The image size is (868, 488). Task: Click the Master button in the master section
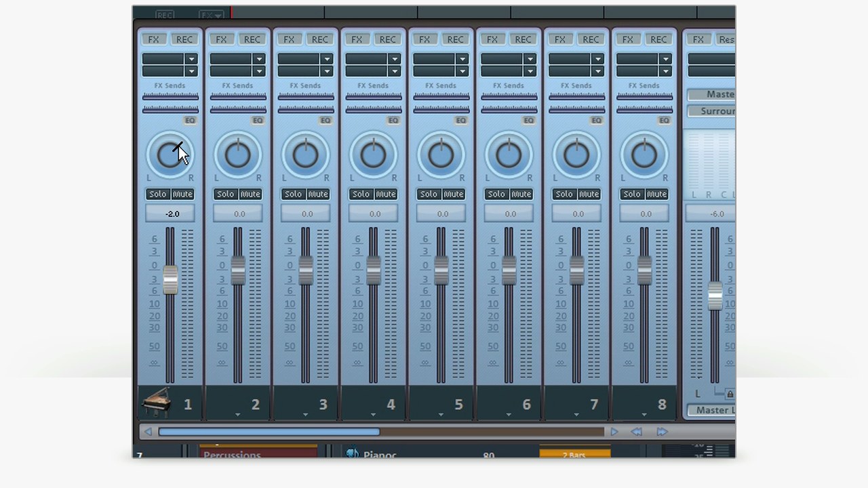pos(712,94)
